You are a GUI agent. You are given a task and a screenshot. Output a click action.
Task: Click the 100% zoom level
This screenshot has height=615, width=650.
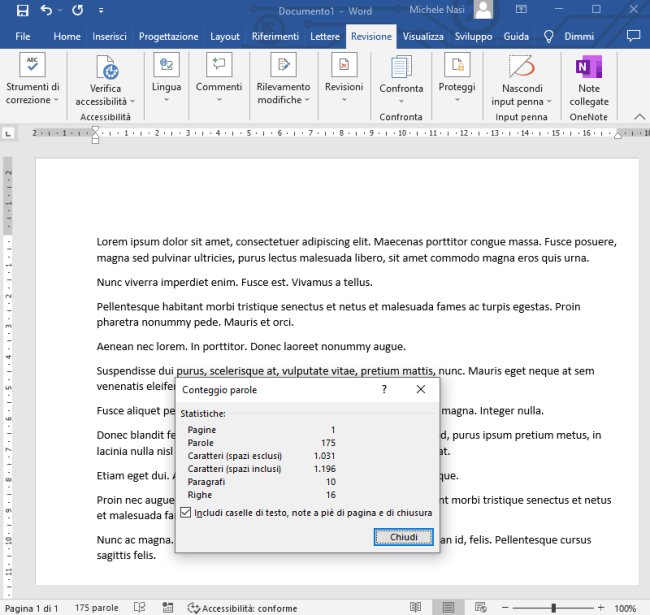pos(625,608)
